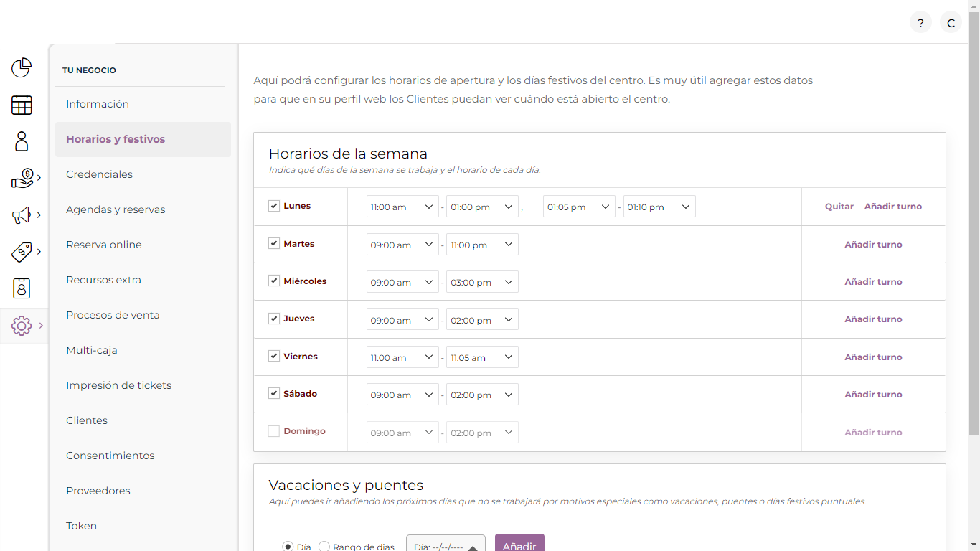Open Jueves 09:00 am start time dropdown

coord(402,319)
